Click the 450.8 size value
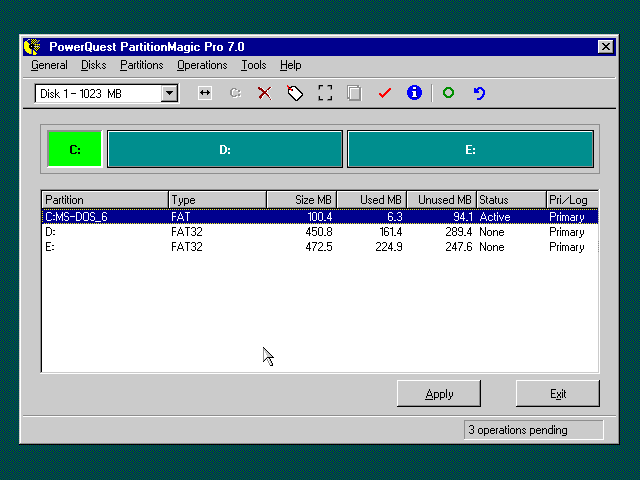 (x=319, y=232)
